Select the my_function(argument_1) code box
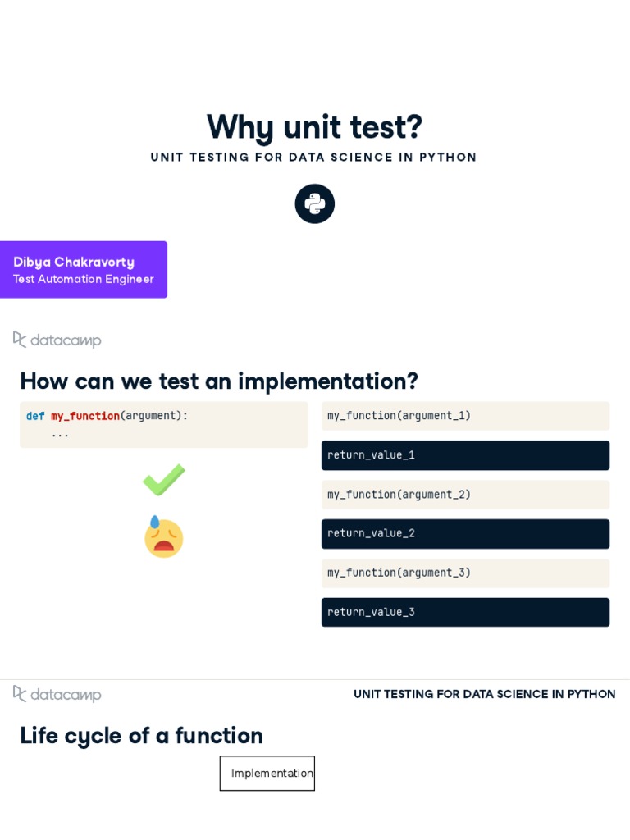 (x=465, y=416)
